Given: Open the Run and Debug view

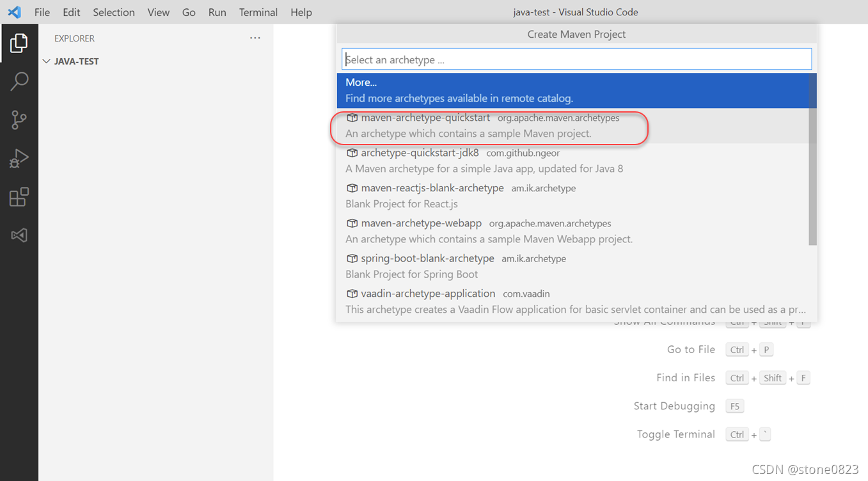Looking at the screenshot, I should [19, 158].
